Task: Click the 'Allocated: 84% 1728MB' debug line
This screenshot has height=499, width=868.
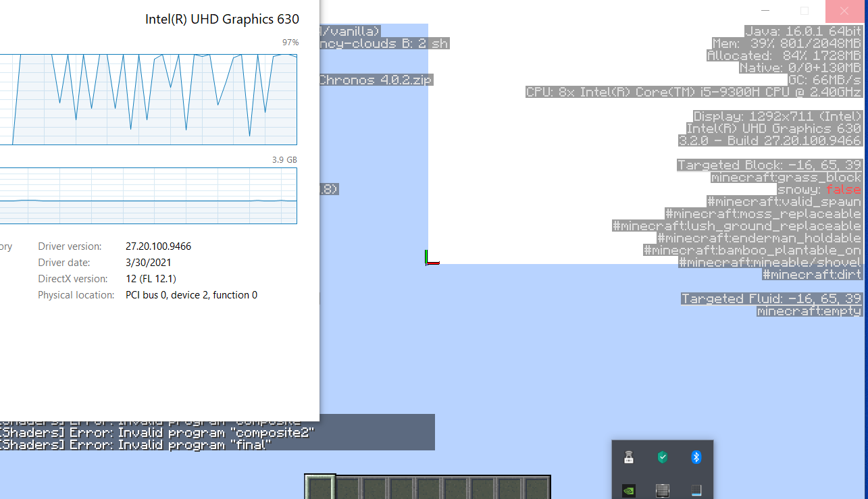Action: tap(784, 55)
